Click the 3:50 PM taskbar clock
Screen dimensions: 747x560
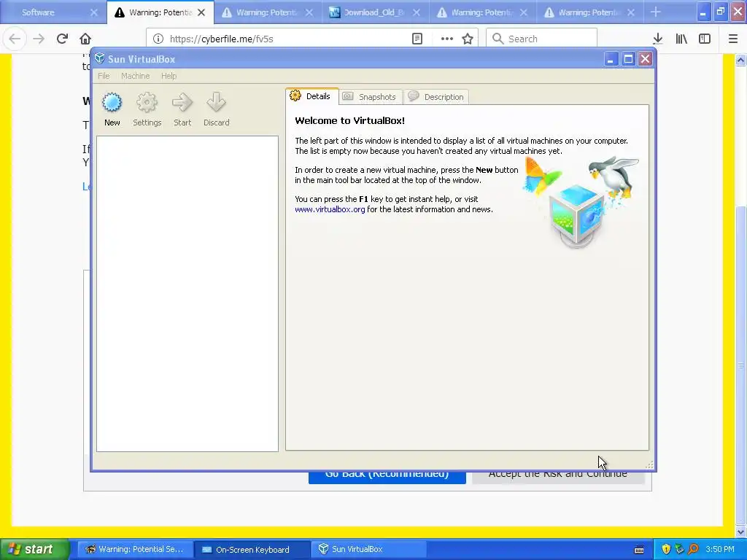click(x=720, y=549)
